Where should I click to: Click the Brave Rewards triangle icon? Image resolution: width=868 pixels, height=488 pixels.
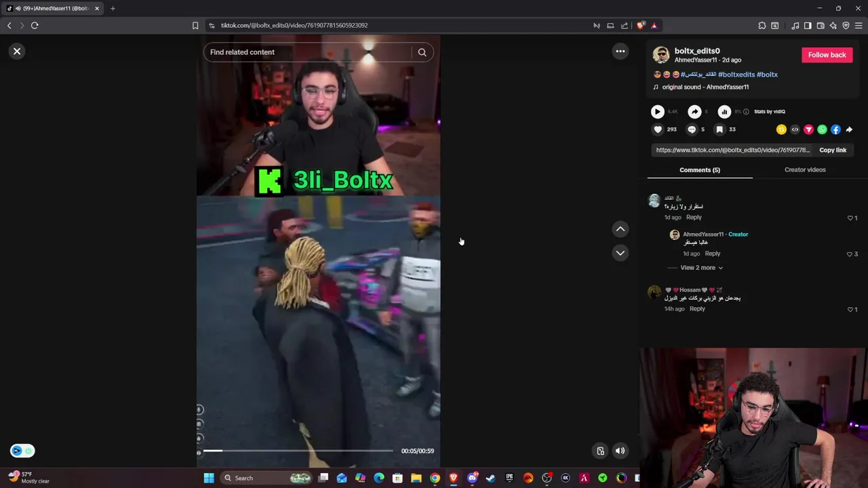pyautogui.click(x=654, y=26)
